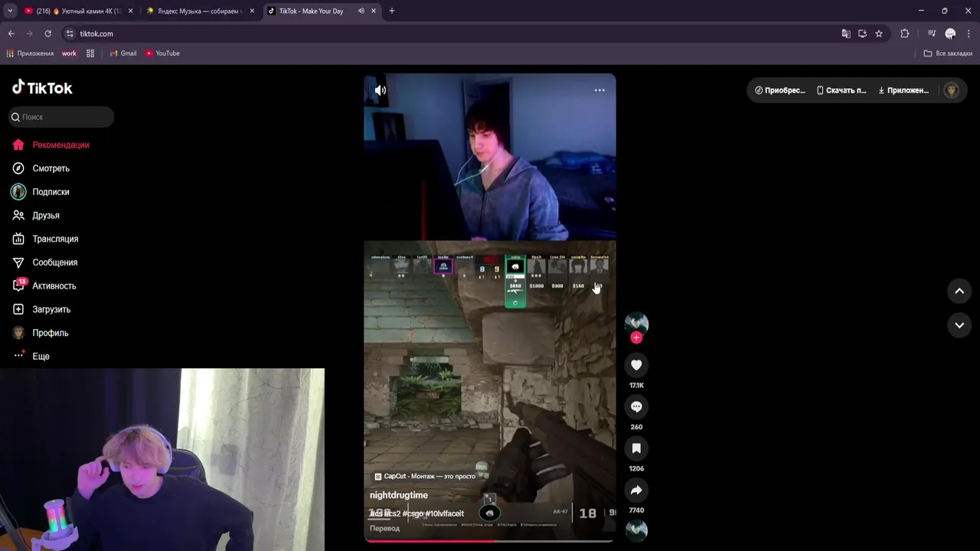Viewport: 980px width, 551px height.
Task: Focus the Поиск search field
Action: tap(61, 117)
